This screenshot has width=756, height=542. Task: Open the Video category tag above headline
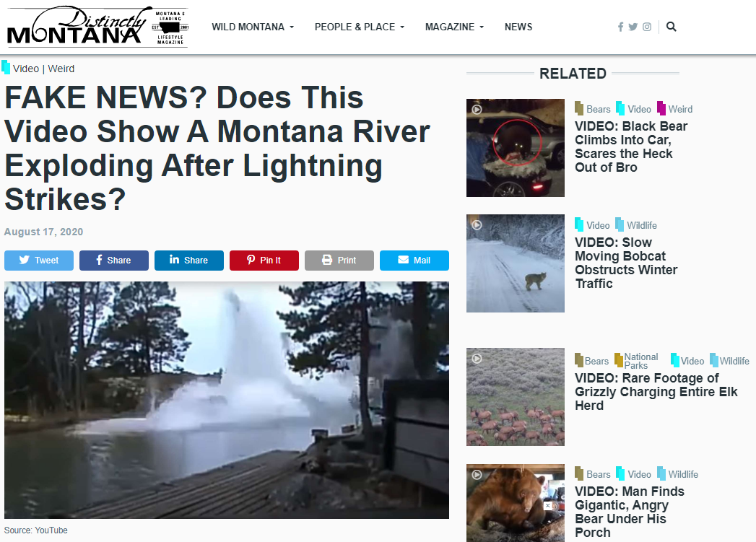tap(25, 69)
